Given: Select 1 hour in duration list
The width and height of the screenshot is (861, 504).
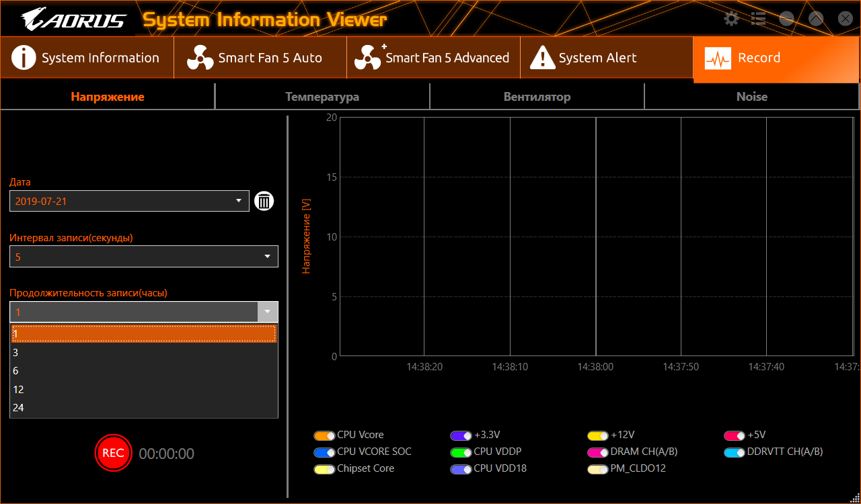Looking at the screenshot, I should (144, 334).
